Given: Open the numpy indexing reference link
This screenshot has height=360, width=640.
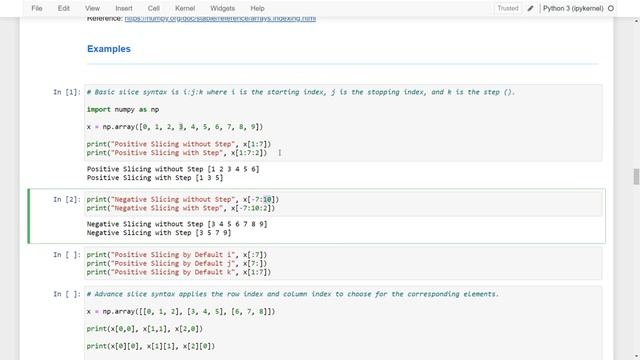Looking at the screenshot, I should (220, 18).
